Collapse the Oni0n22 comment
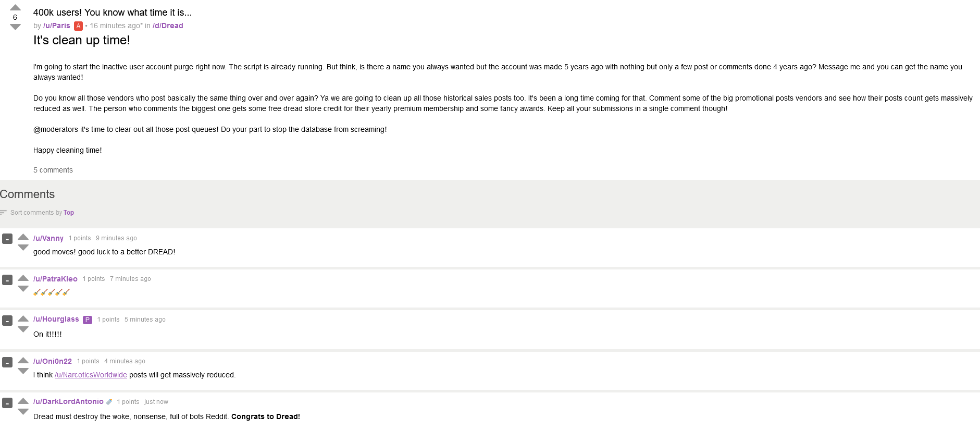This screenshot has width=980, height=430. 7,362
